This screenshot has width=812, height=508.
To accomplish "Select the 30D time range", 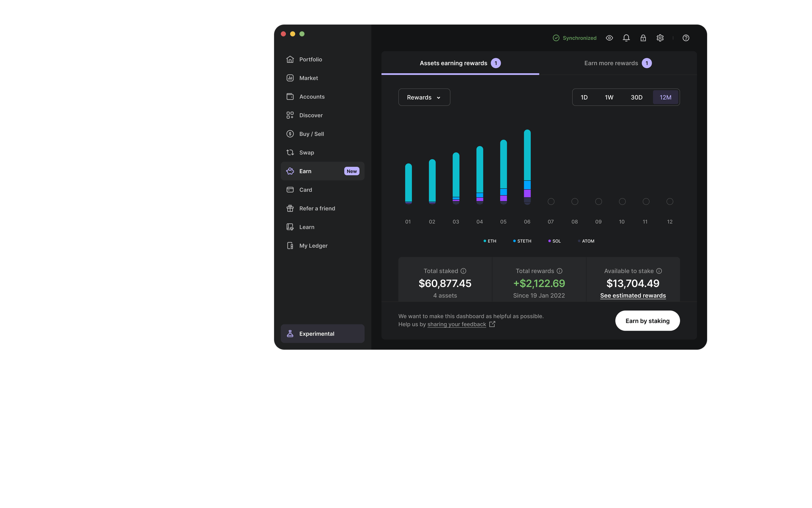I will (x=636, y=97).
